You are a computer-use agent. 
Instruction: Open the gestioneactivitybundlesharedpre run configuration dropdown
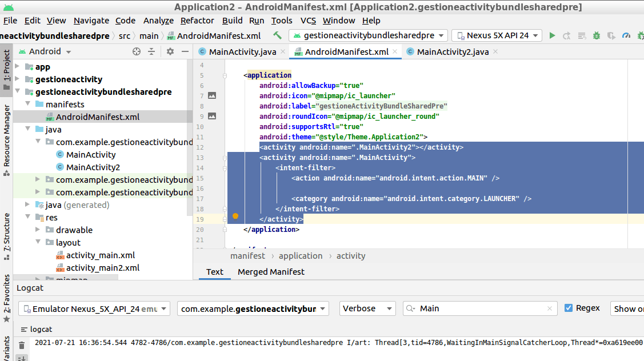368,36
